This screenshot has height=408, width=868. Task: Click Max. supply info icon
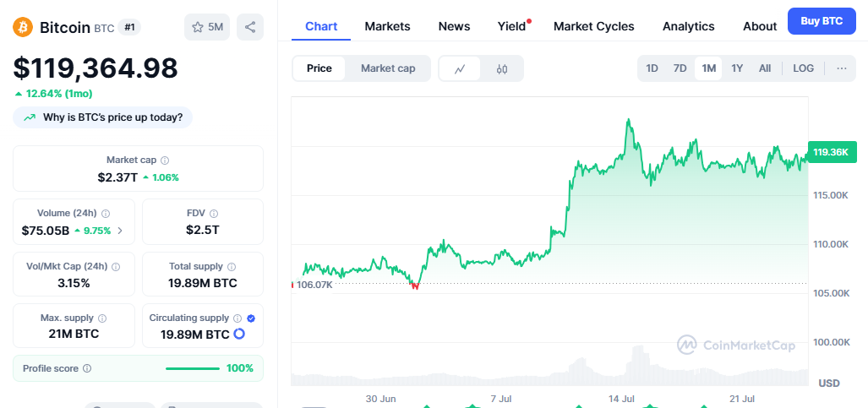point(102,318)
